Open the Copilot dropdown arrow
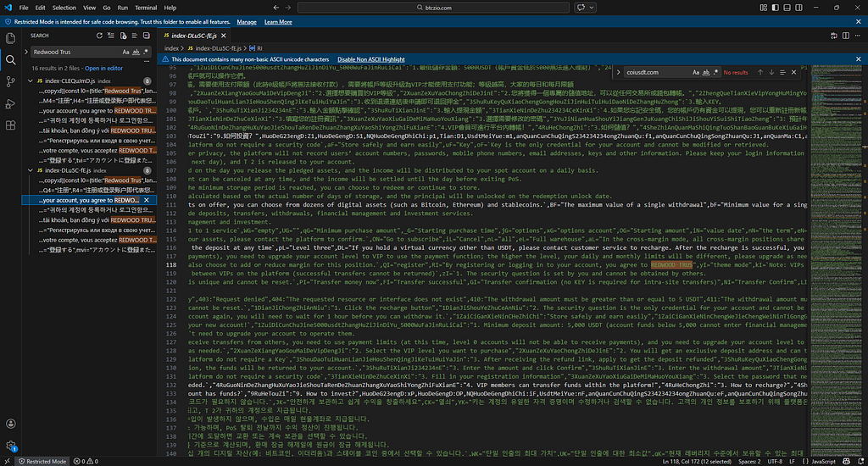This screenshot has width=868, height=466. tap(591, 8)
